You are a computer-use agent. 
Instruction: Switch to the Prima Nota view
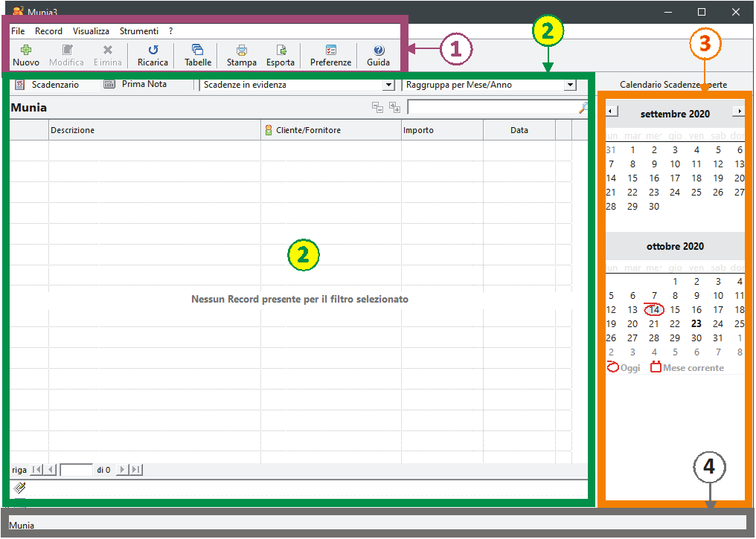[x=135, y=85]
